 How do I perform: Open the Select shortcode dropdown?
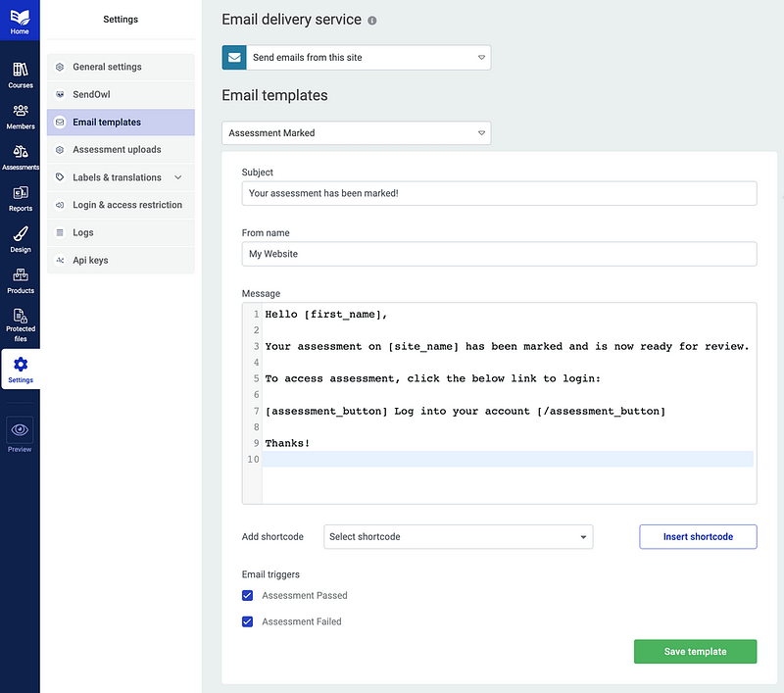[x=458, y=536]
